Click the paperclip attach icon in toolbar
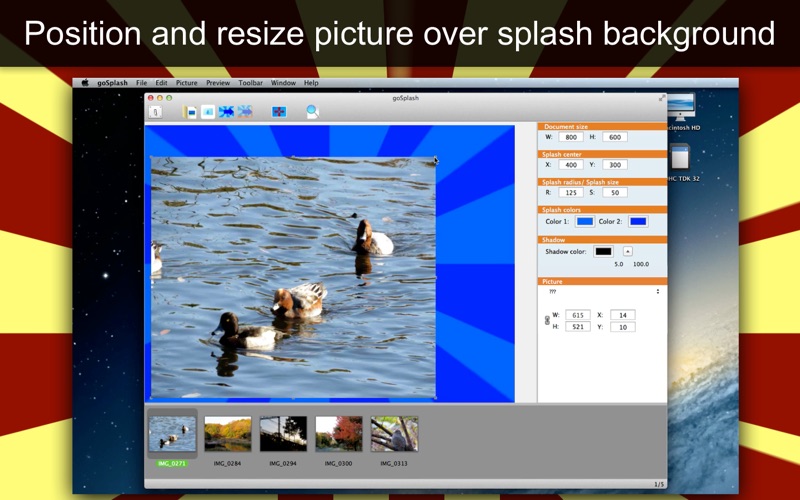This screenshot has height=500, width=800. (155, 112)
